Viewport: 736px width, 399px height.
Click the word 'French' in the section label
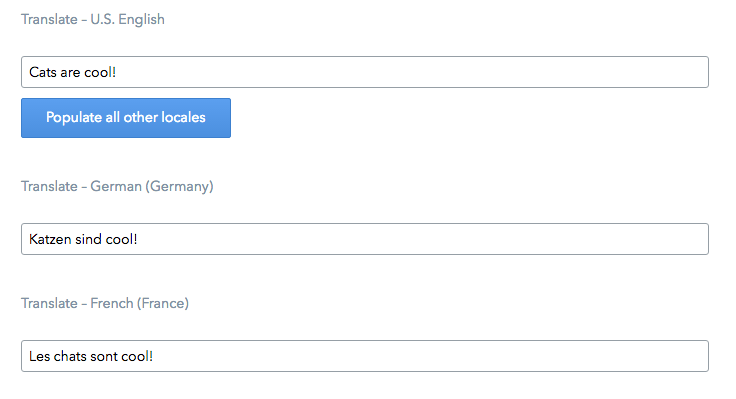tap(112, 303)
